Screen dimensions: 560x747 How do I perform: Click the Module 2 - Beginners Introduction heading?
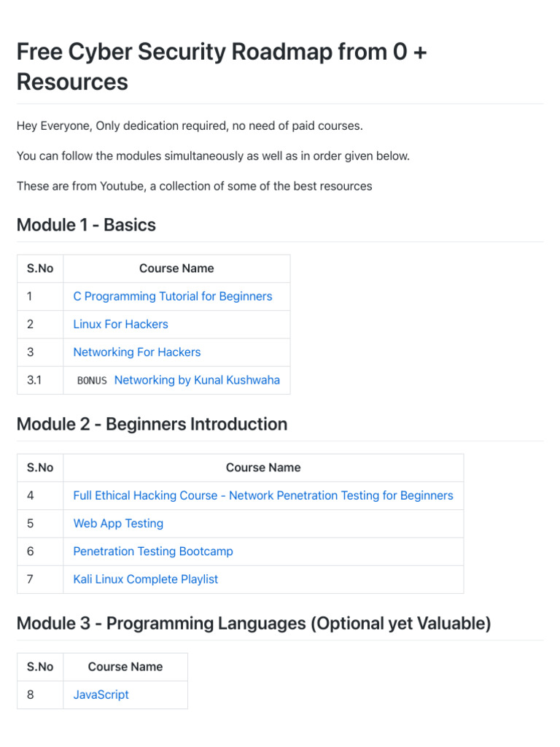click(x=152, y=424)
